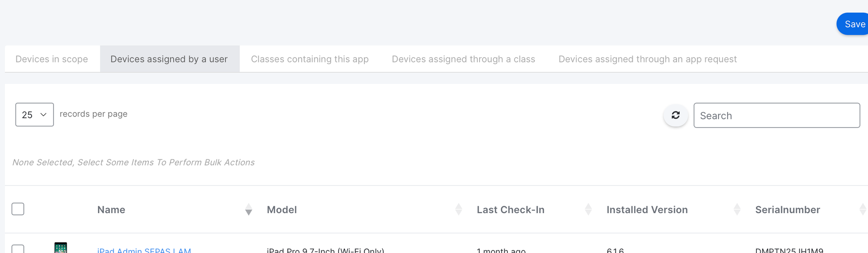
Task: Sort by Model column arrow icon
Action: click(x=458, y=210)
